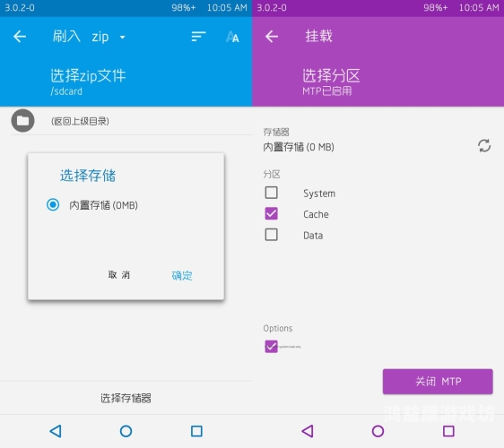Click the MTP已启用 status text
The height and width of the screenshot is (448, 504).
[x=327, y=91]
